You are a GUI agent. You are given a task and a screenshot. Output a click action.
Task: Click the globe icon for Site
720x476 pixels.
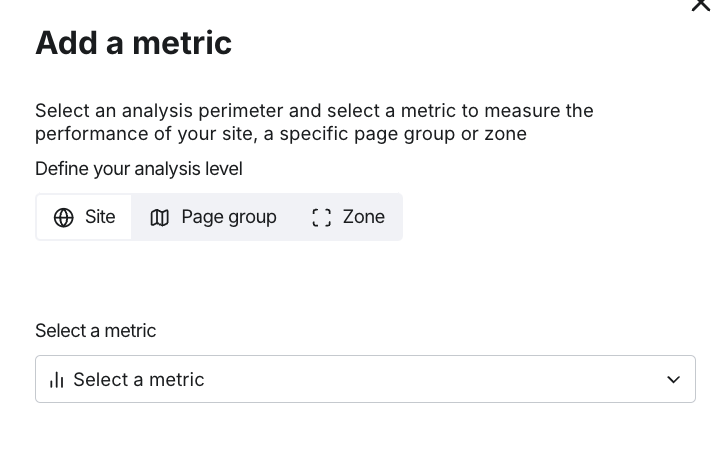(x=64, y=218)
